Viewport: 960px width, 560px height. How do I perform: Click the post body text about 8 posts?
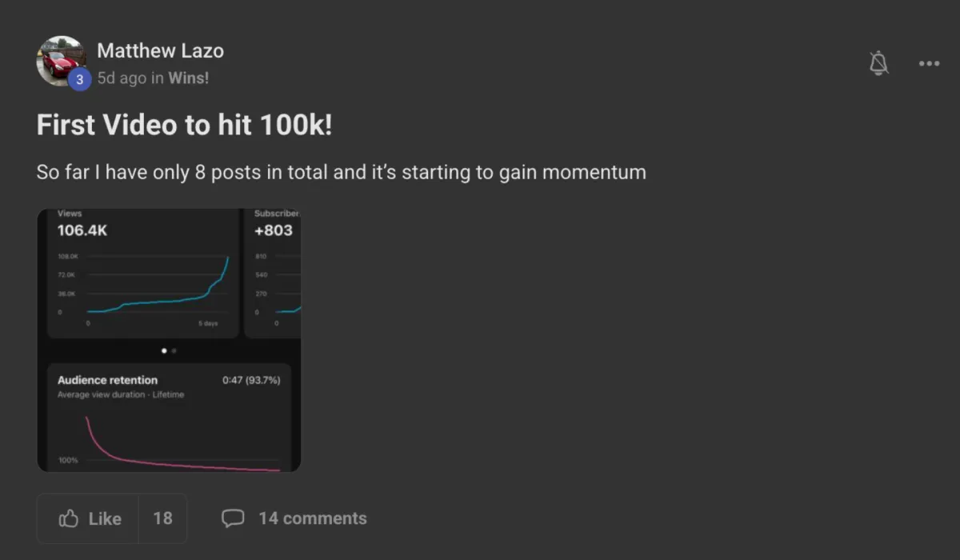[x=341, y=172]
